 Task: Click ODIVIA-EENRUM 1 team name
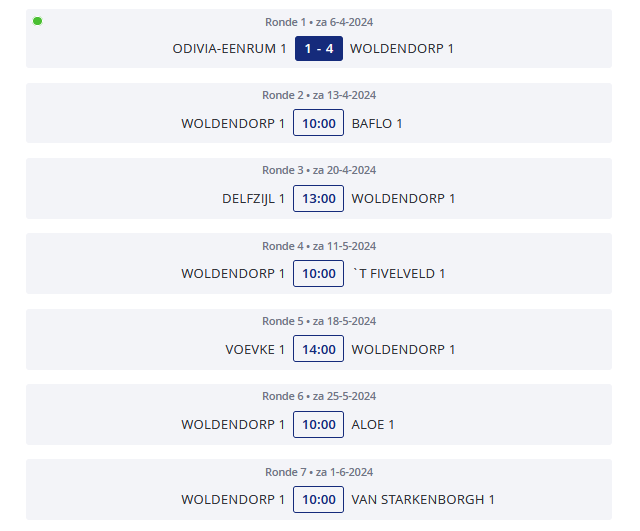(x=229, y=49)
